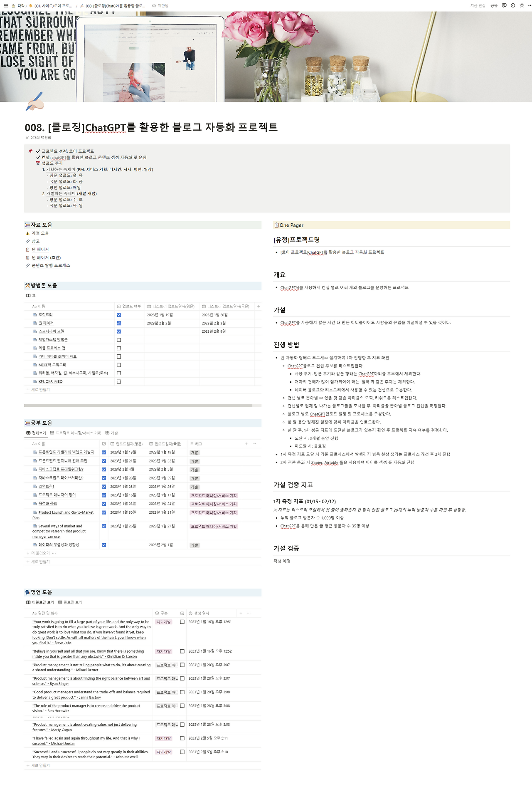Viewport: 532px width, 794px height.
Task: Click the 공유 share button
Action: (494, 6)
